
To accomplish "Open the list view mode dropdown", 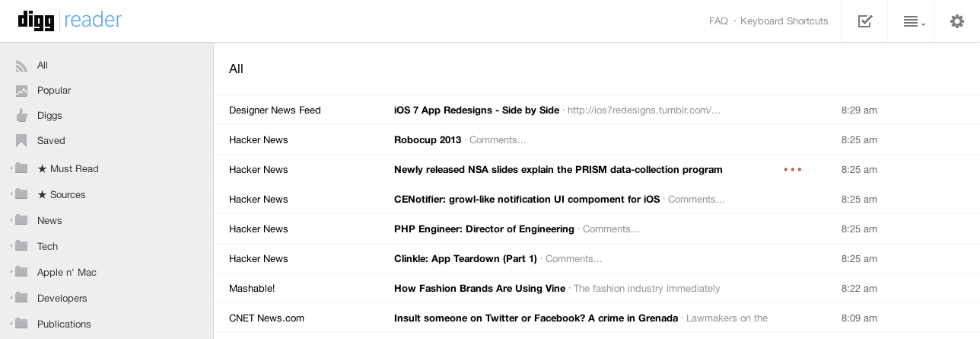I will [913, 21].
